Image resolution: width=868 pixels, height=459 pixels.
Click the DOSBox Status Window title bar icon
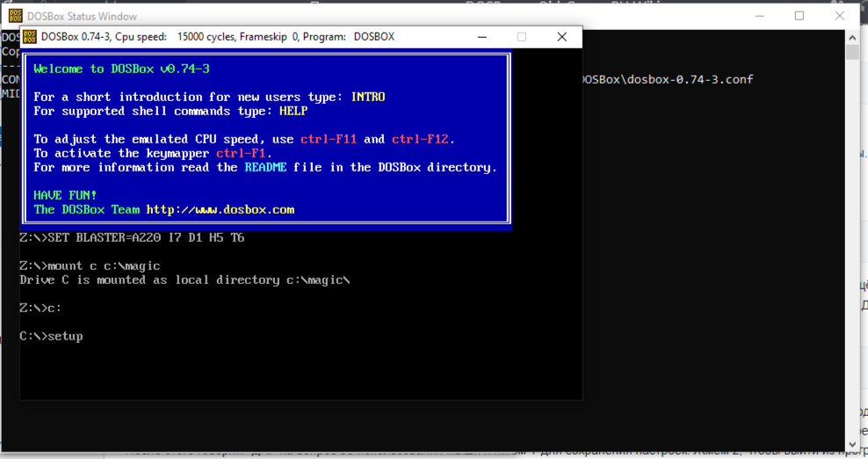click(16, 16)
